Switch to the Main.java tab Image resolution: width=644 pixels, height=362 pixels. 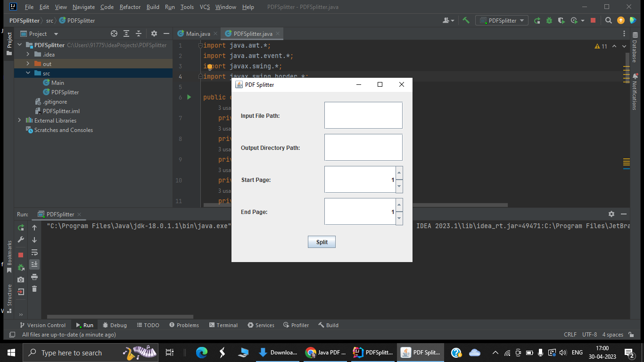[x=197, y=33]
